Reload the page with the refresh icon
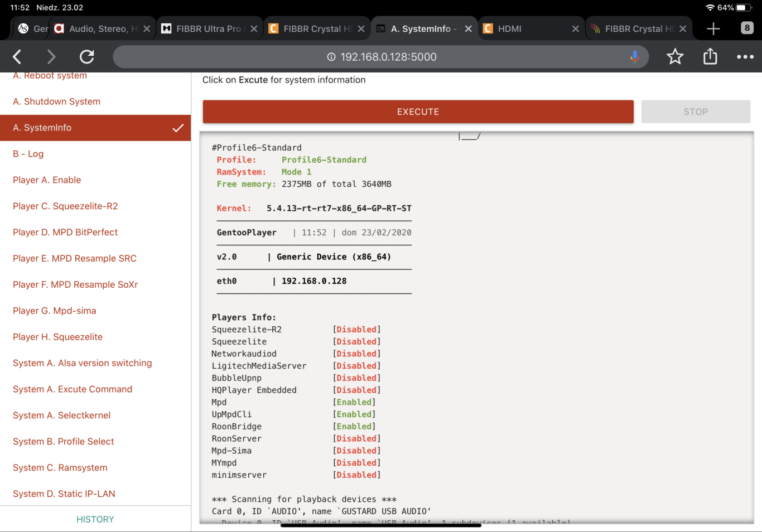The height and width of the screenshot is (532, 762). point(87,57)
